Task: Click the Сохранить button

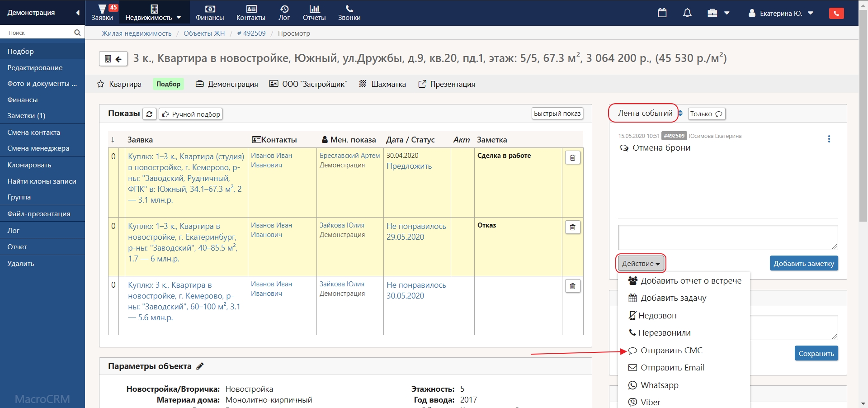Action: (x=816, y=353)
